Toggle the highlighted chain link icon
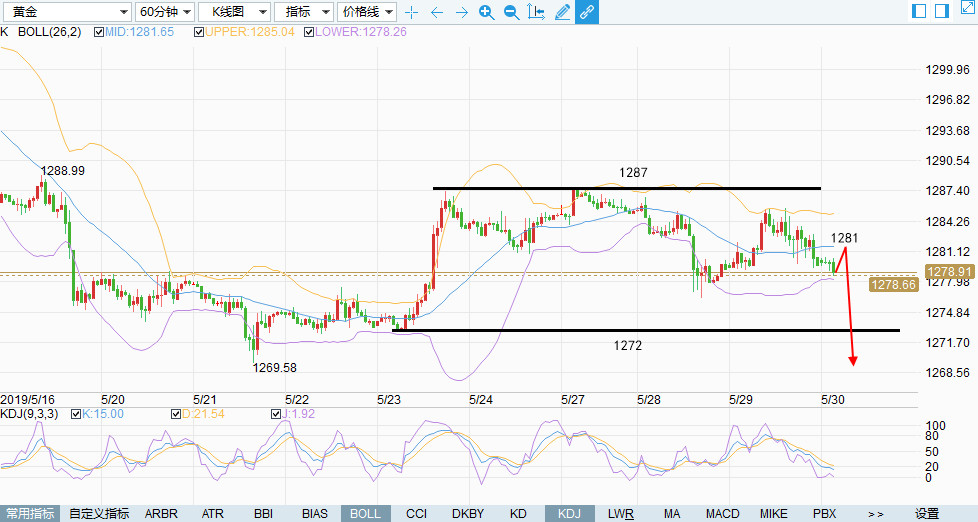This screenshot has height=522, width=978. (x=587, y=12)
